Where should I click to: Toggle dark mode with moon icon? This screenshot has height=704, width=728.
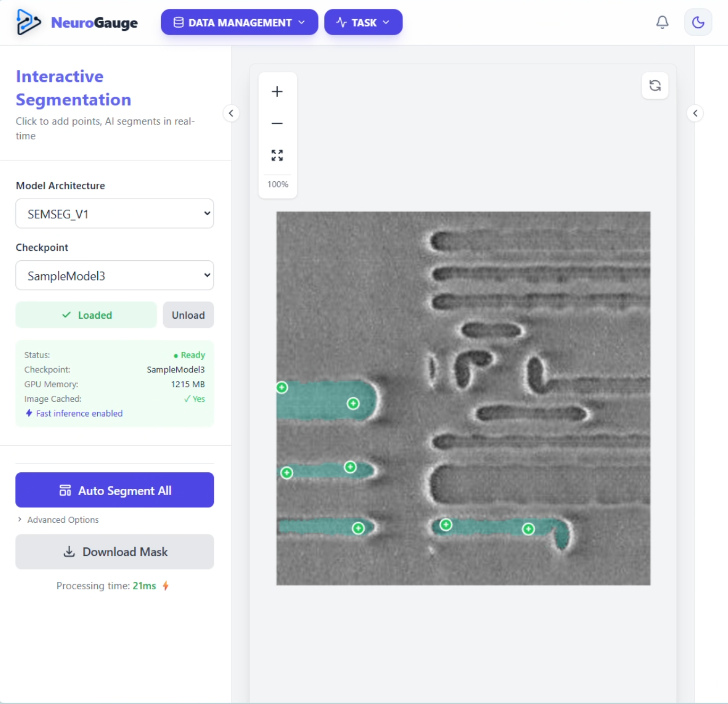pos(698,22)
